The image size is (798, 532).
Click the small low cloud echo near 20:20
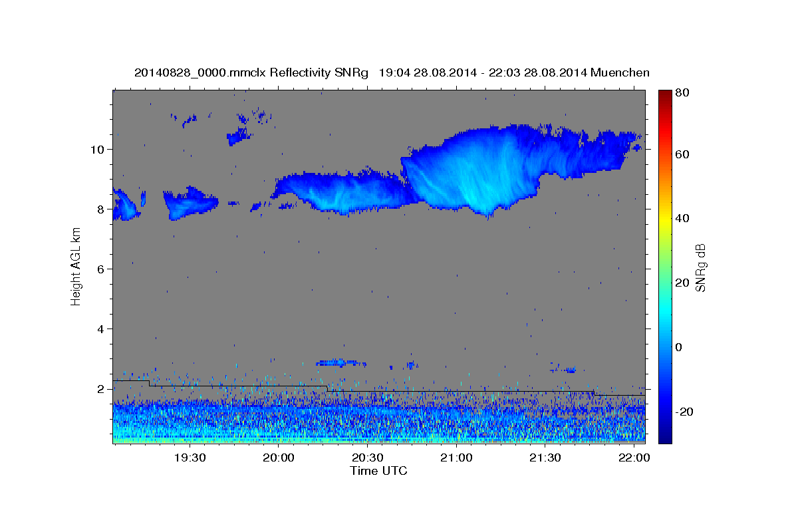click(340, 363)
